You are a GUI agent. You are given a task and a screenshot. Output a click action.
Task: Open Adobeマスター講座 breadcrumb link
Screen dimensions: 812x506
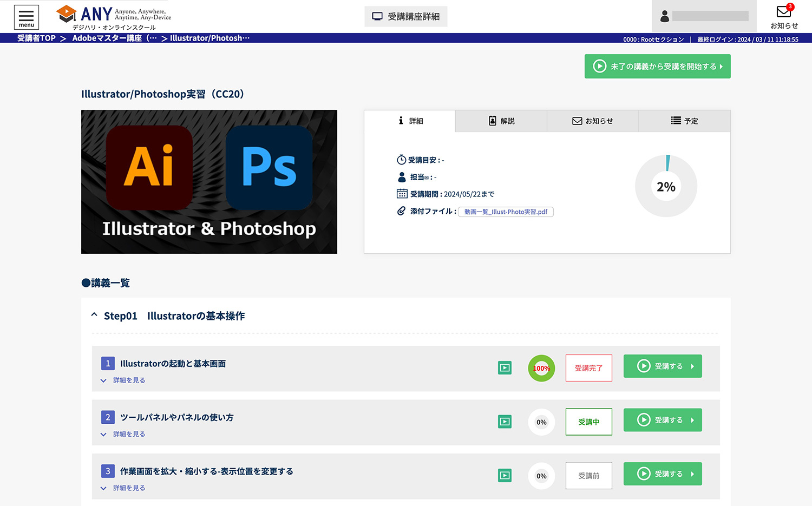[115, 38]
